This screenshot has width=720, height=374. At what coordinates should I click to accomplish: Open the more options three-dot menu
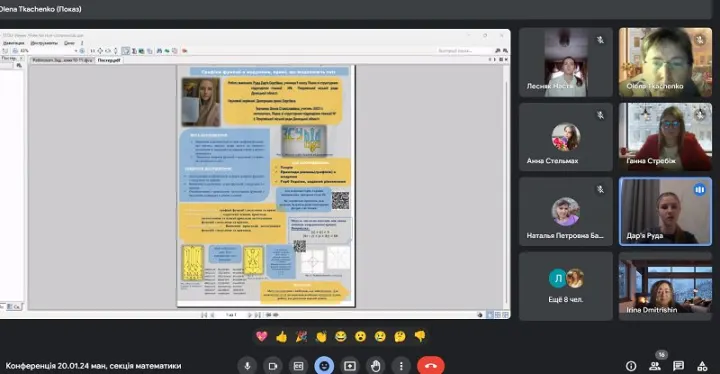pos(401,366)
